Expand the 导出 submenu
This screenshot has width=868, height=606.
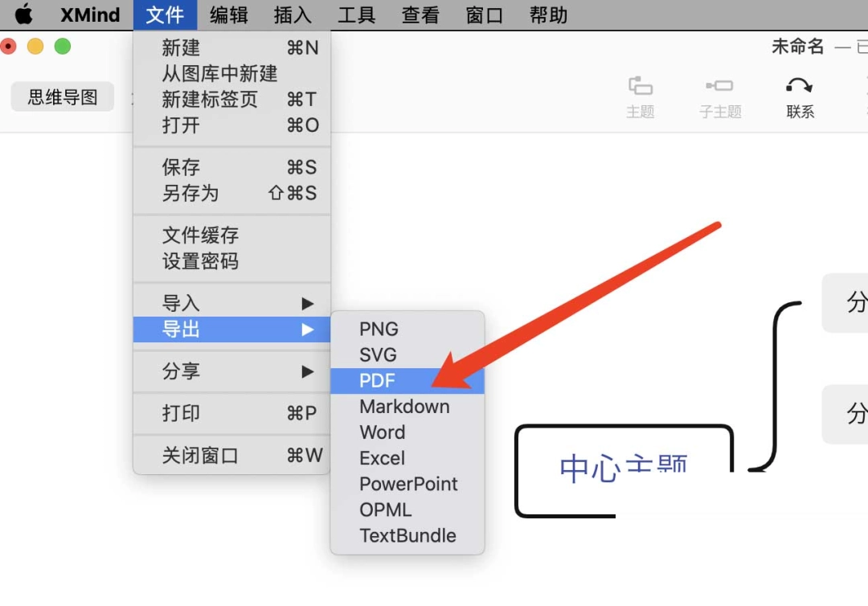pos(232,330)
